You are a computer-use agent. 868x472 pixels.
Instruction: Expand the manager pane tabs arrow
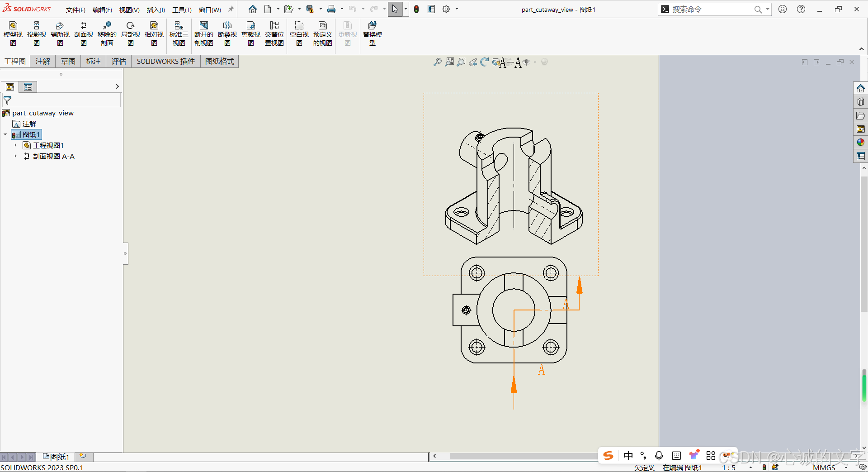tap(117, 86)
